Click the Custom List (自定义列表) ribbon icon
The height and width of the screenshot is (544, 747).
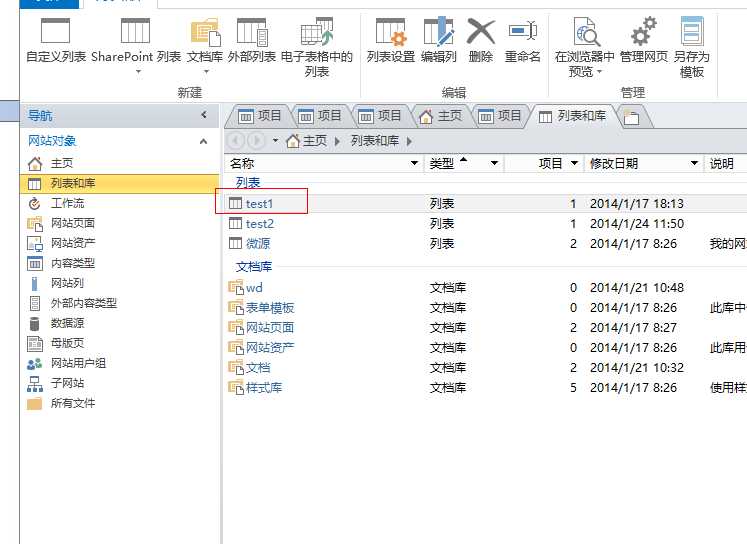pyautogui.click(x=55, y=31)
